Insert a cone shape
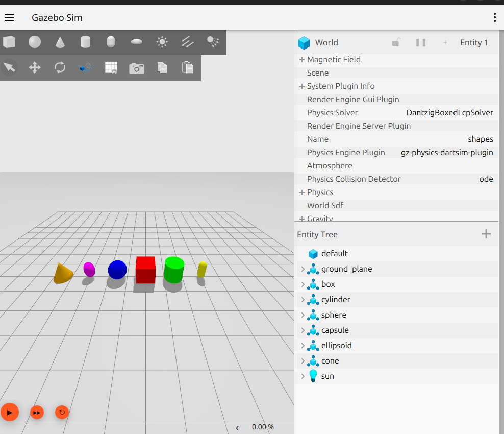The width and height of the screenshot is (504, 434). point(60,42)
